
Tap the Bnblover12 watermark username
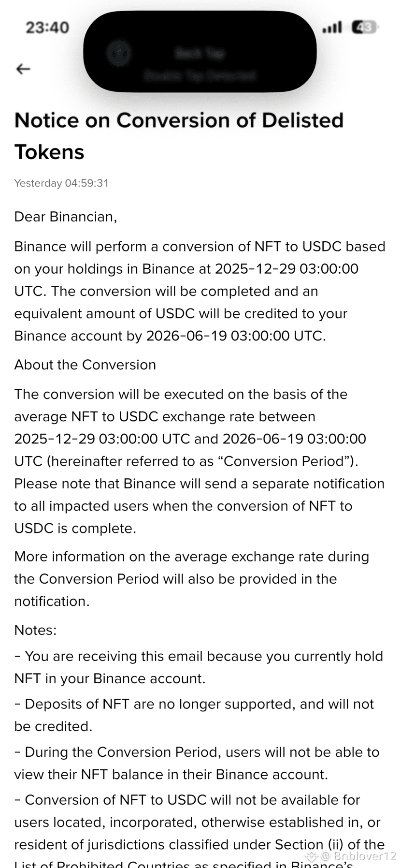coord(365,856)
